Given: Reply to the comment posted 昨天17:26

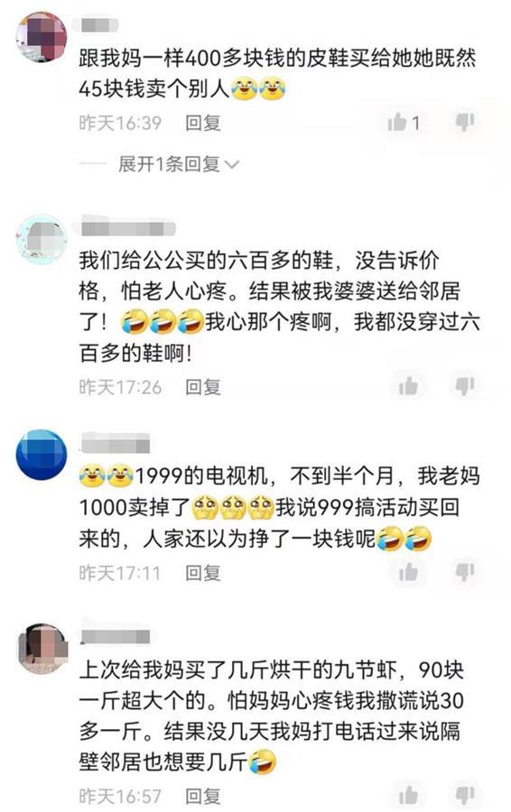Looking at the screenshot, I should pyautogui.click(x=203, y=387).
